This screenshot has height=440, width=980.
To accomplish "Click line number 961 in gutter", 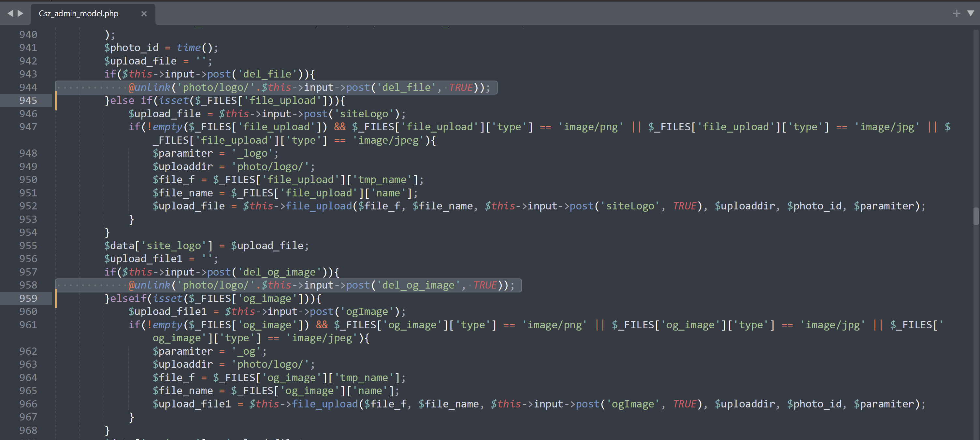I will point(28,325).
